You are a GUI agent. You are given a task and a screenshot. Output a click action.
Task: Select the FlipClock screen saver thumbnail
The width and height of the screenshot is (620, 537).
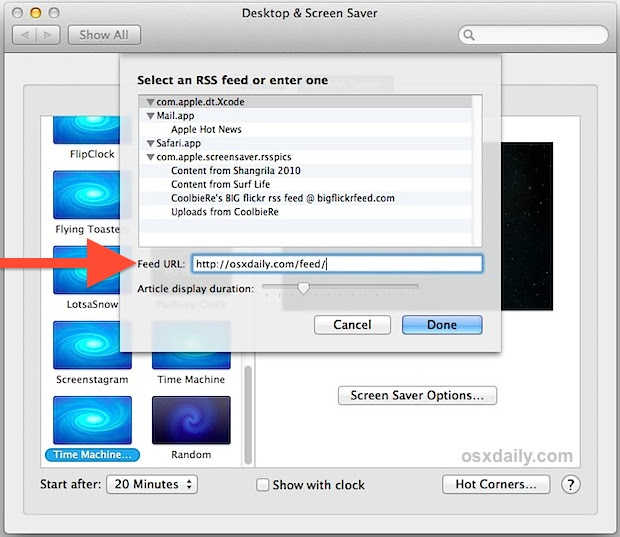87,130
